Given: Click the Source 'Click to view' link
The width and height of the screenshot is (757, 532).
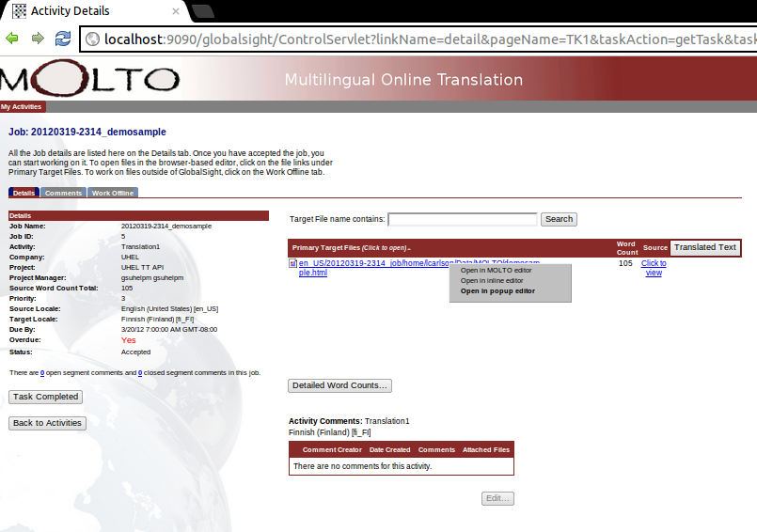Looking at the screenshot, I should tap(654, 268).
